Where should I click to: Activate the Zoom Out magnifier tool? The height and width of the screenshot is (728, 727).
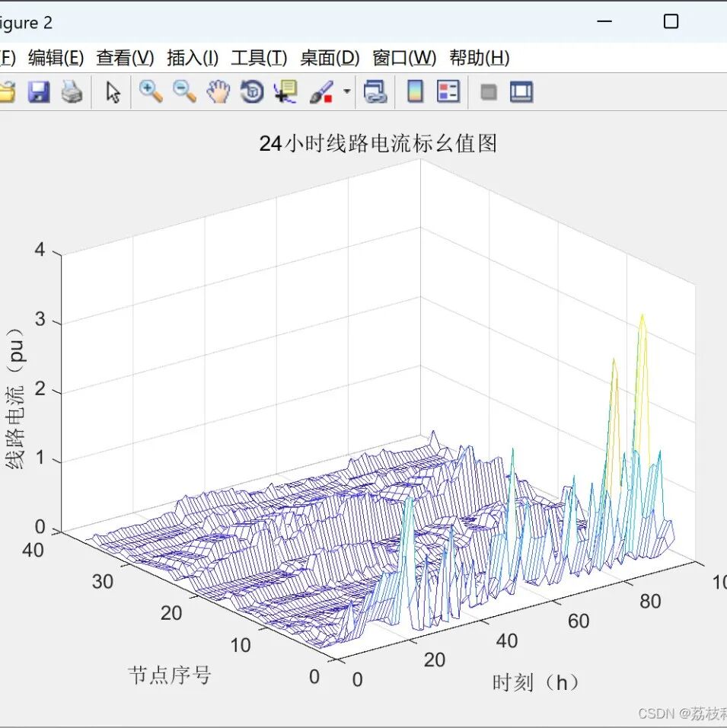[184, 91]
